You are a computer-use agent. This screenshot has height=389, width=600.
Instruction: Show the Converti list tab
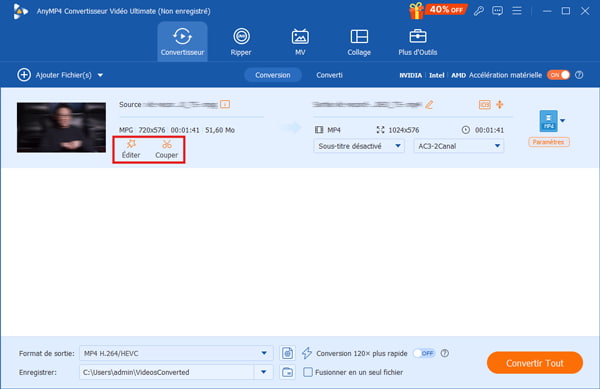click(329, 75)
